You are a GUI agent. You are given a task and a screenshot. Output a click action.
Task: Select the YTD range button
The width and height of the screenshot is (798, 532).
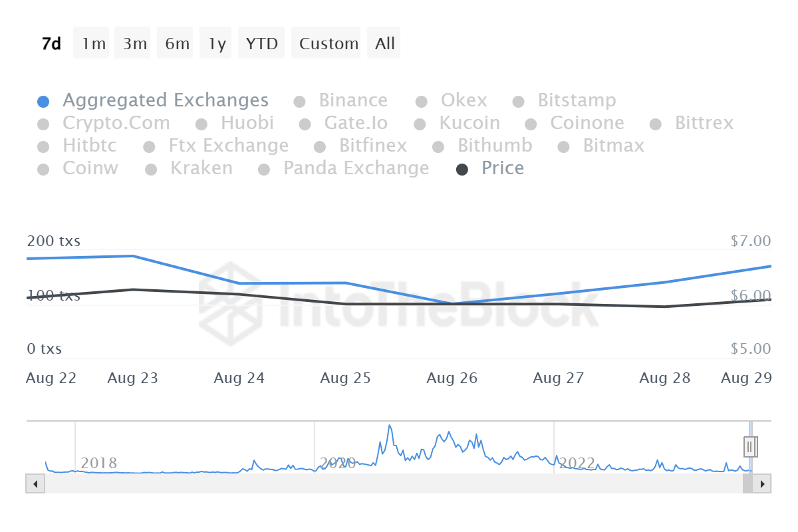pos(261,44)
